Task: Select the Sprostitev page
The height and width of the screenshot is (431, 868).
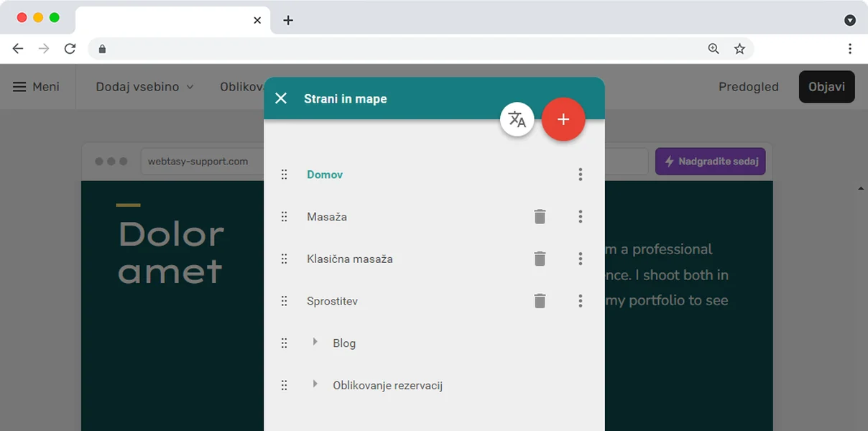Action: pyautogui.click(x=332, y=302)
